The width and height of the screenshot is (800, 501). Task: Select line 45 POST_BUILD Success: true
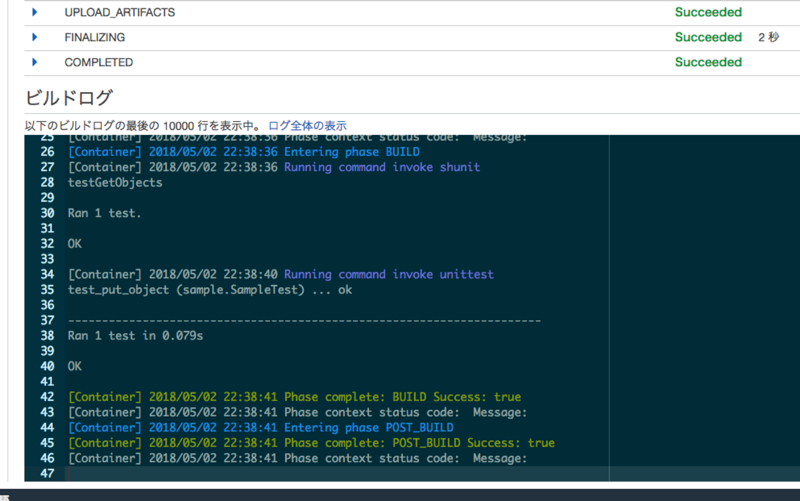coord(311,443)
